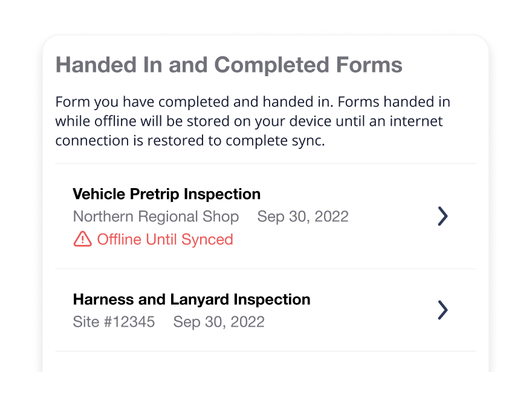Viewport: 532px width, 395px height.
Task: Click the Northern Regional Shop location label
Action: coord(155,217)
